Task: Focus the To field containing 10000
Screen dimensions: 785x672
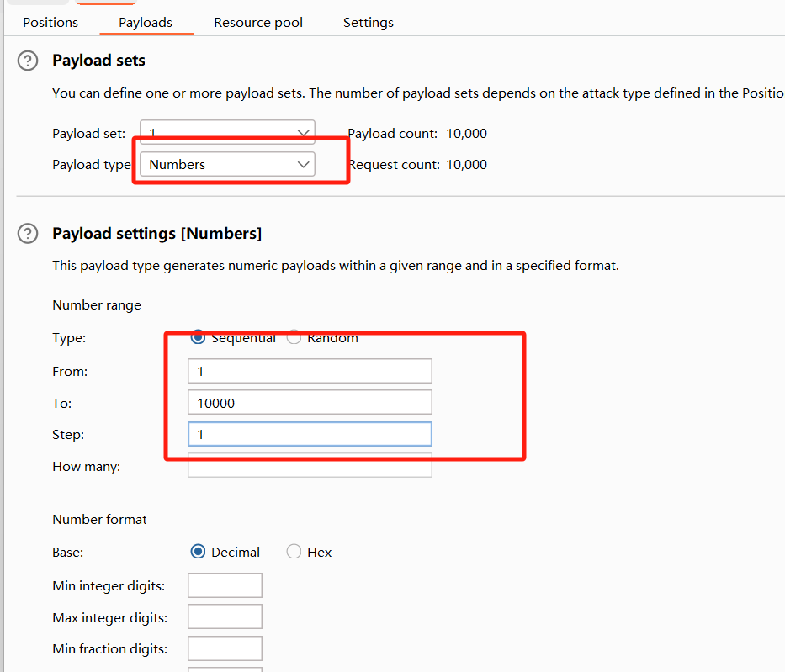Action: tap(310, 403)
